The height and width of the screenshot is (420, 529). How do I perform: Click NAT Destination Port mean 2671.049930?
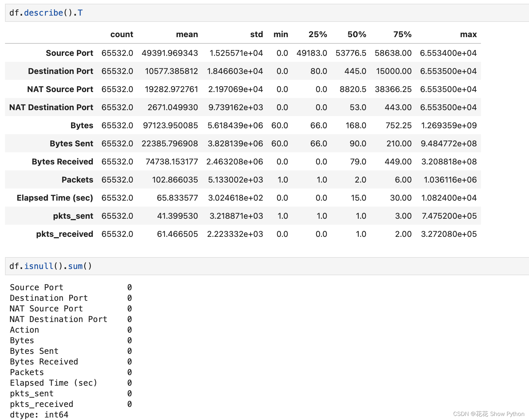click(172, 107)
